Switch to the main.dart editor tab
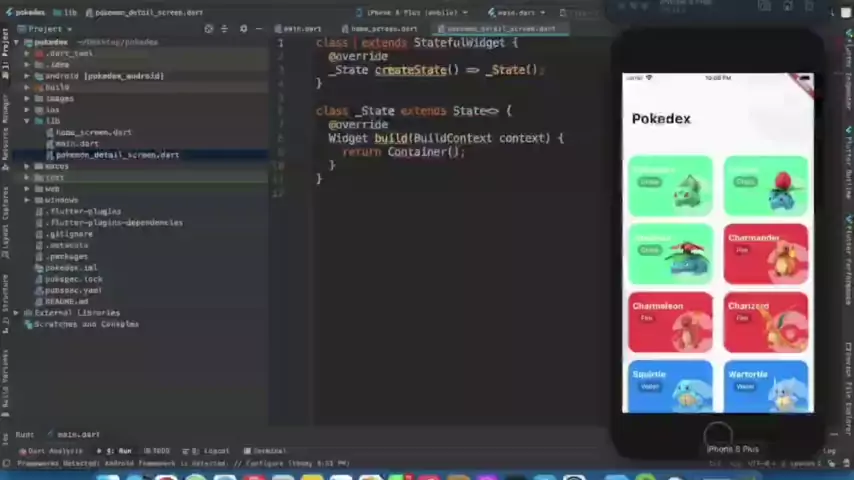854x480 pixels. [x=298, y=28]
